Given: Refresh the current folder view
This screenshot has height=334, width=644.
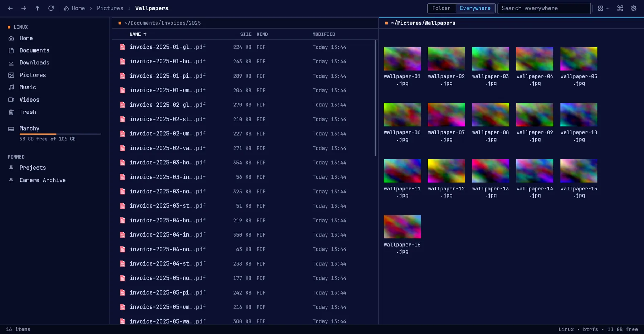Looking at the screenshot, I should pyautogui.click(x=51, y=8).
